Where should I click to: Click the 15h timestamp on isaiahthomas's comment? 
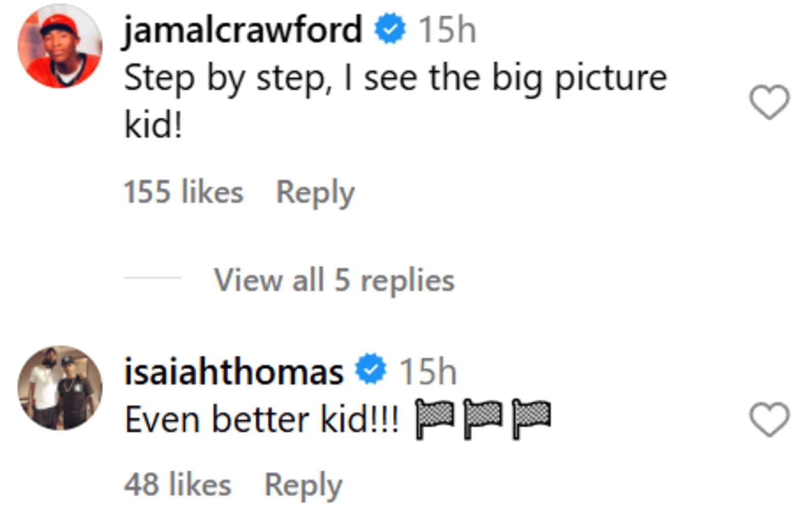coord(428,371)
